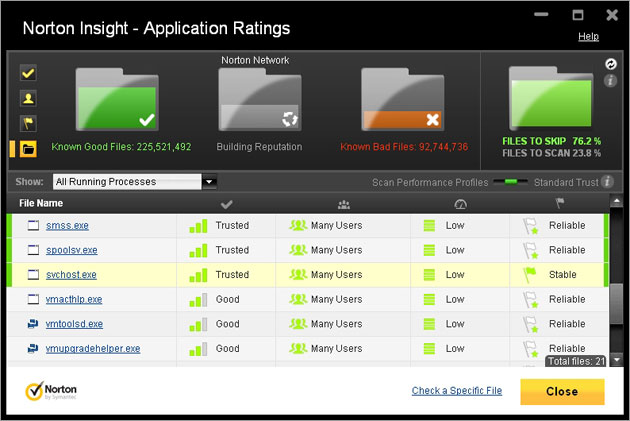Click the Known Bad Files orange folder
Image resolution: width=630 pixels, height=421 pixels.
coord(403,99)
